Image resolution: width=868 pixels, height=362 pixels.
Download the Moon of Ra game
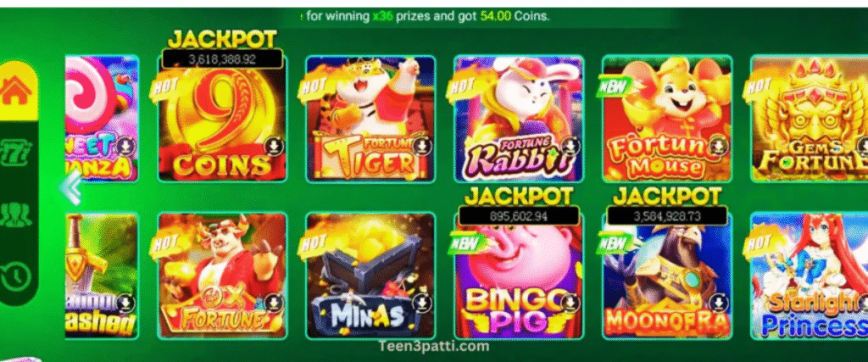click(x=718, y=303)
